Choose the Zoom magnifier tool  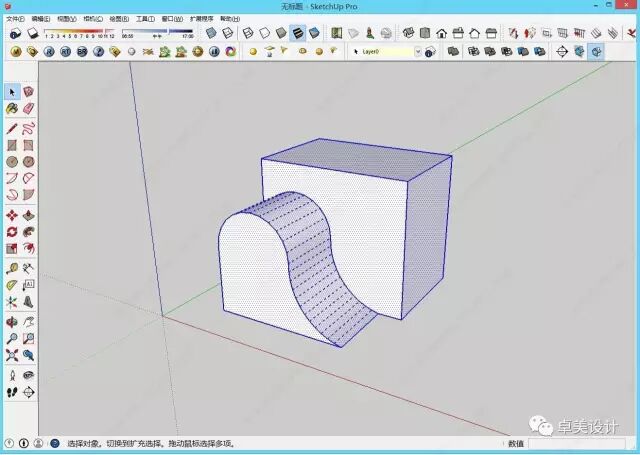tap(12, 339)
